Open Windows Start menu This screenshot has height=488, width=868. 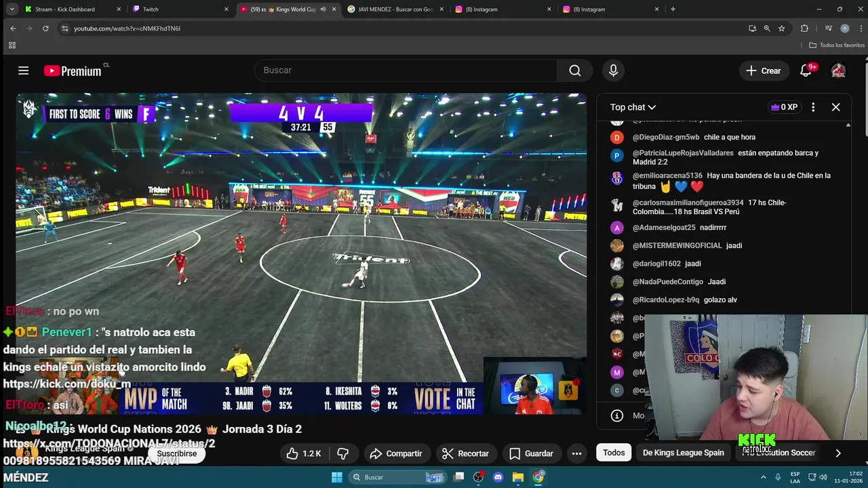[337, 477]
